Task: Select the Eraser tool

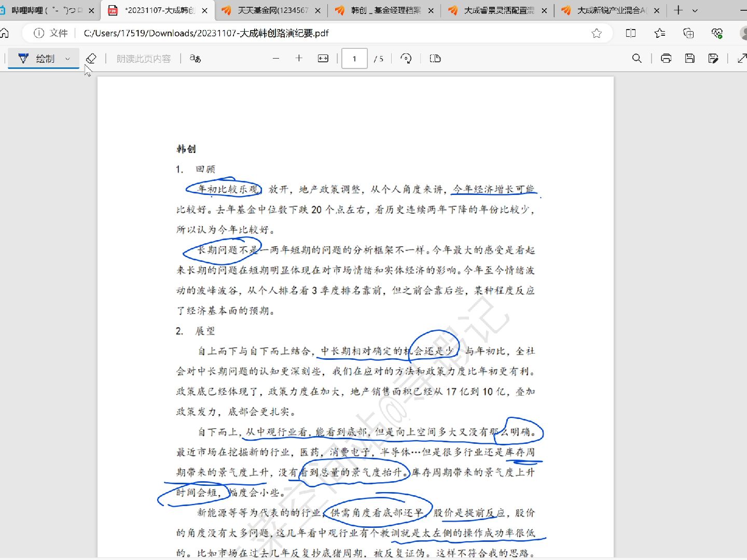Action: [x=91, y=59]
